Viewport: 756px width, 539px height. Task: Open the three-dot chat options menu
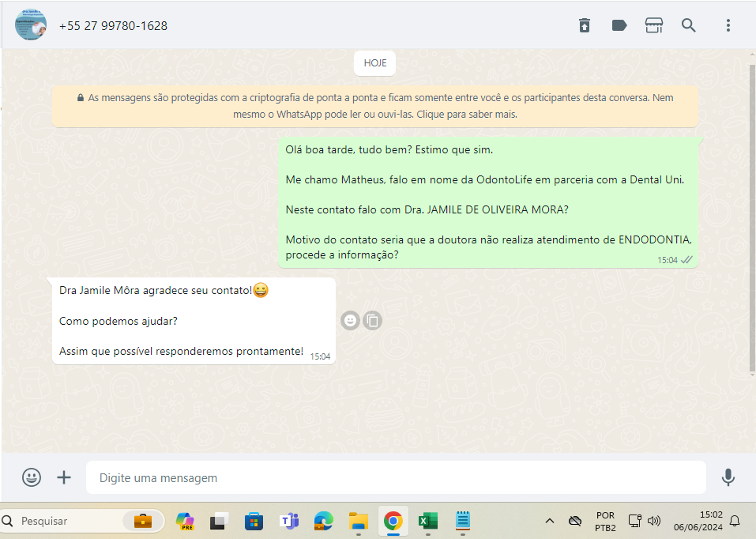728,25
